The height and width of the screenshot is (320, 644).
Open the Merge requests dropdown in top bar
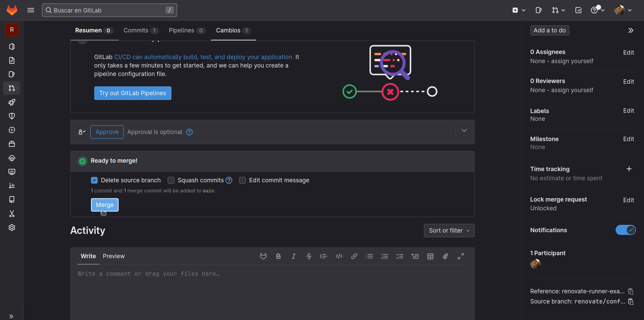pos(558,10)
